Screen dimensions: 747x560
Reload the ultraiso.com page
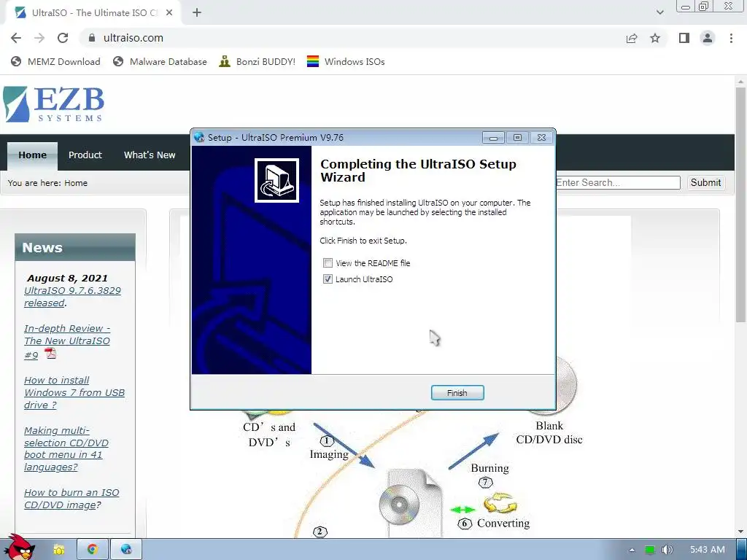pyautogui.click(x=63, y=38)
